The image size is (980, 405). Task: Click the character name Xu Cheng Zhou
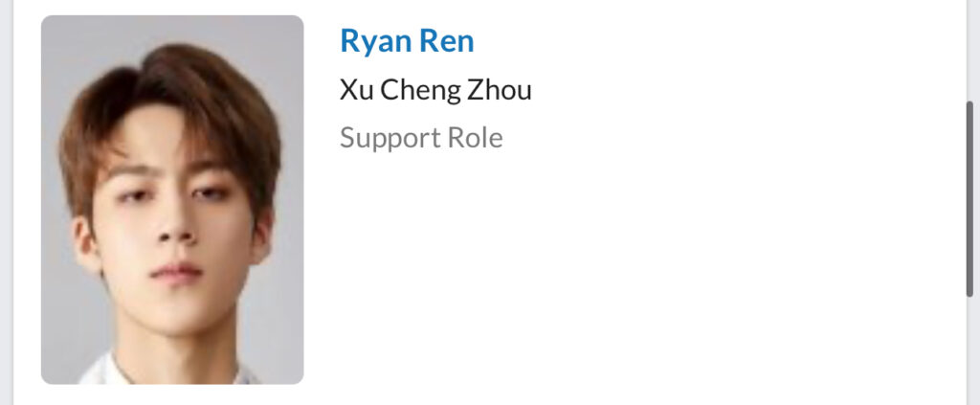pyautogui.click(x=435, y=90)
